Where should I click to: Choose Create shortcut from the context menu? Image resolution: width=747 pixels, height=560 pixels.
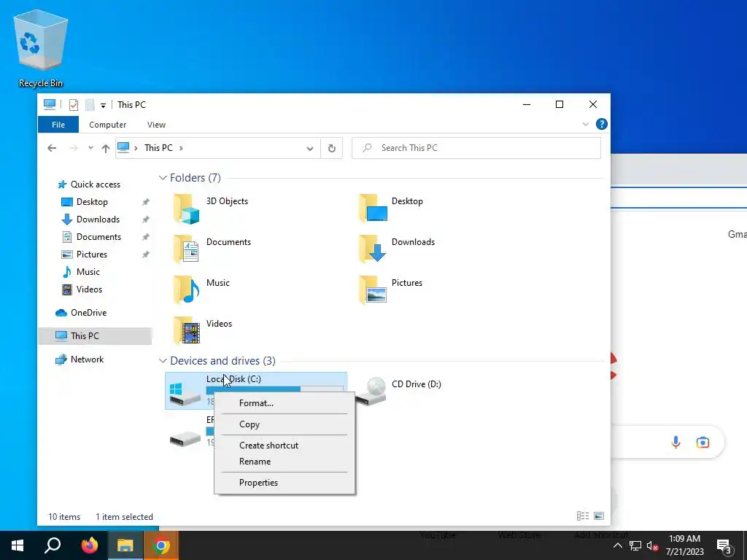click(x=285, y=446)
